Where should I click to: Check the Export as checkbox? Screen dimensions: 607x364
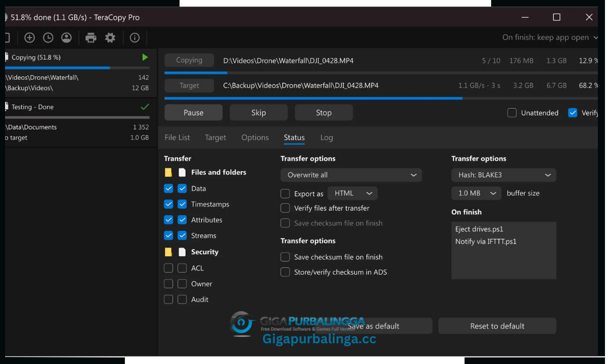coord(285,194)
